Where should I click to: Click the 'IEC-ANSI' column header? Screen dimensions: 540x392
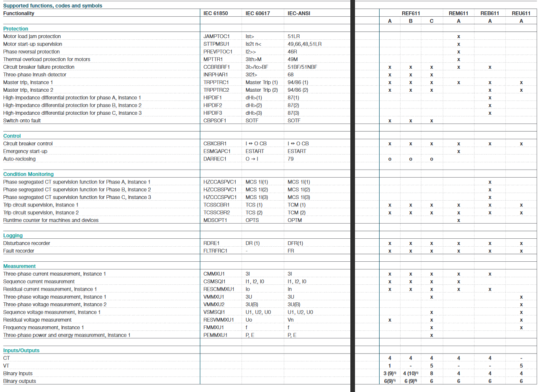point(299,13)
